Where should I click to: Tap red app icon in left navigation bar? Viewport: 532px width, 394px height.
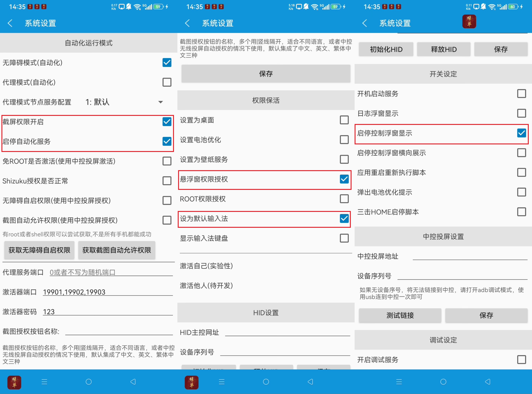tap(14, 382)
